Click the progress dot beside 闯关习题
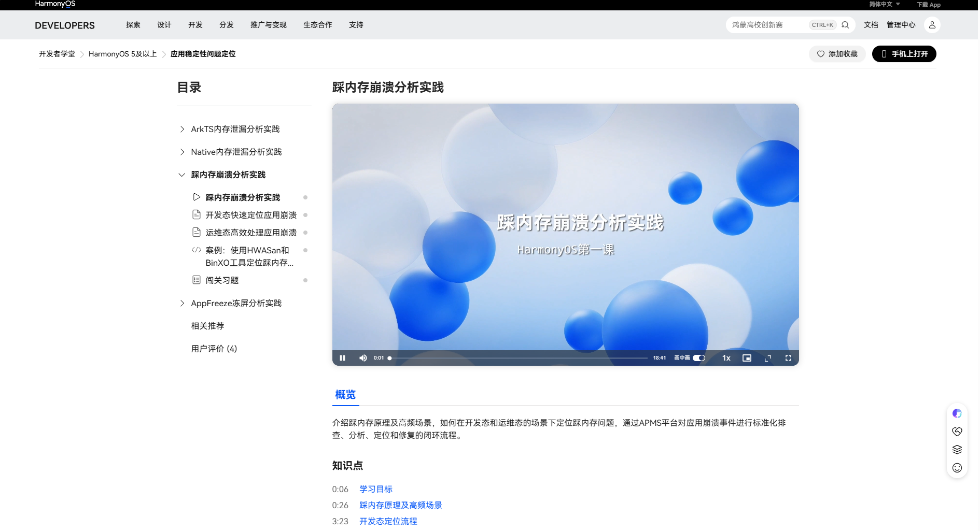This screenshot has width=980, height=531. (x=305, y=280)
